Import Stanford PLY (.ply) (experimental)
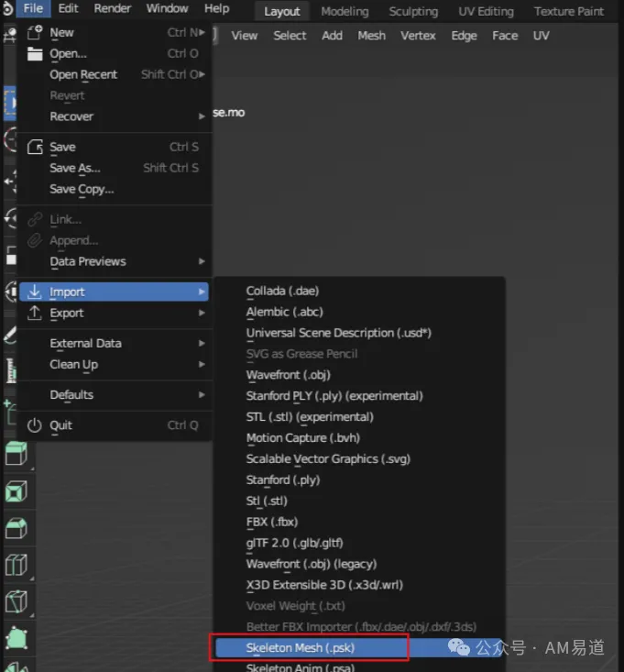624x672 pixels. (x=334, y=396)
